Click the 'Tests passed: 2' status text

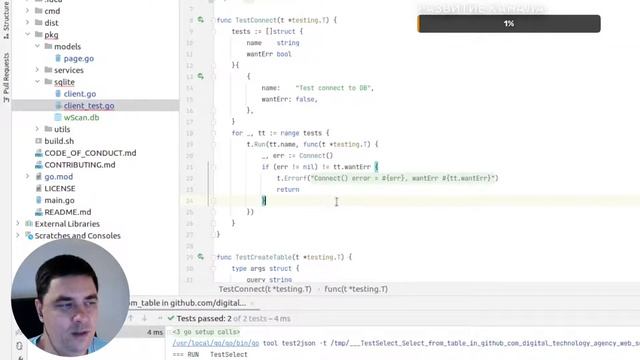click(204, 318)
